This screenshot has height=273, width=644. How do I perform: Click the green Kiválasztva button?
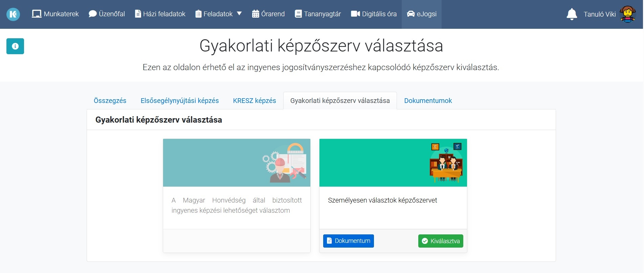coord(441,241)
